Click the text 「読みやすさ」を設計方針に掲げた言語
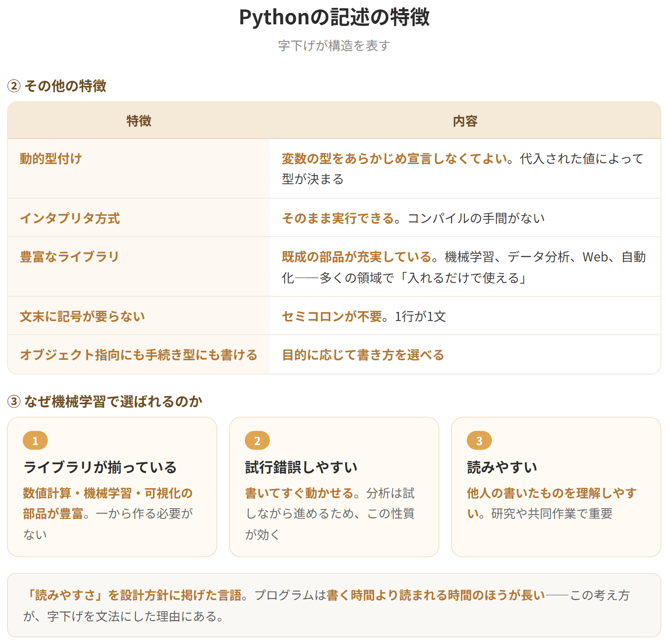The height and width of the screenshot is (644, 668). click(133, 595)
